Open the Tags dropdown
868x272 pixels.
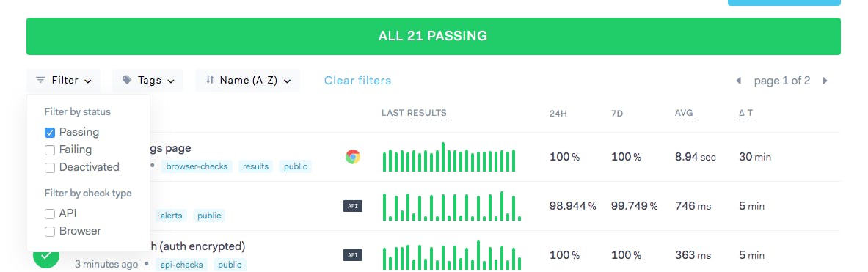coord(147,80)
